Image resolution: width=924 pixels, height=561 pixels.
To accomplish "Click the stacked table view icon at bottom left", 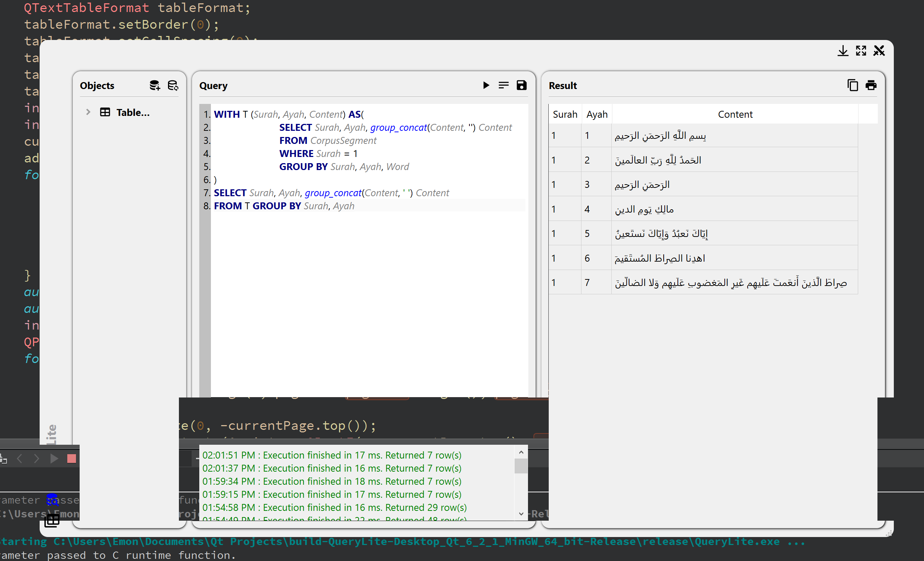I will (52, 521).
